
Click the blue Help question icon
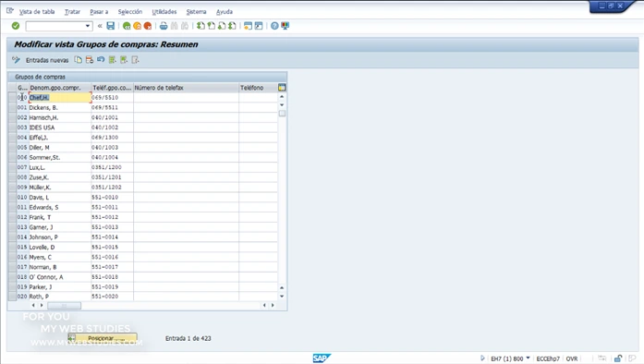click(274, 26)
